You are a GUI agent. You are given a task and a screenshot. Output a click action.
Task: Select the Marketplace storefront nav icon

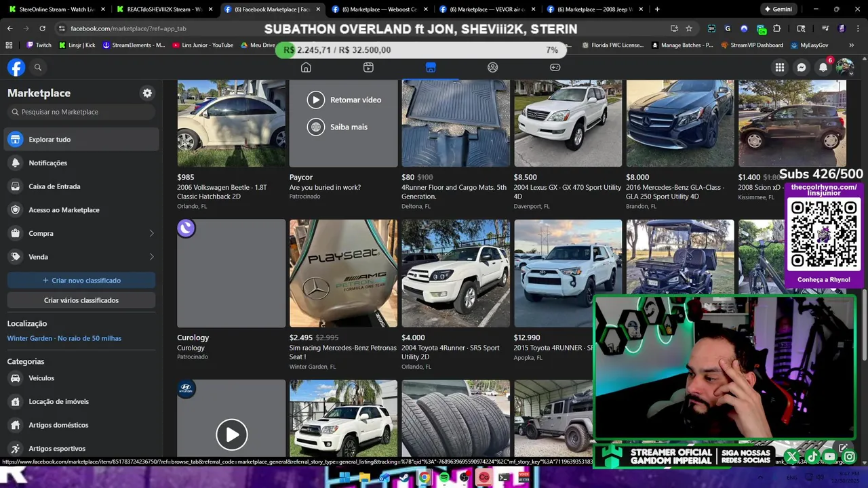click(x=431, y=67)
